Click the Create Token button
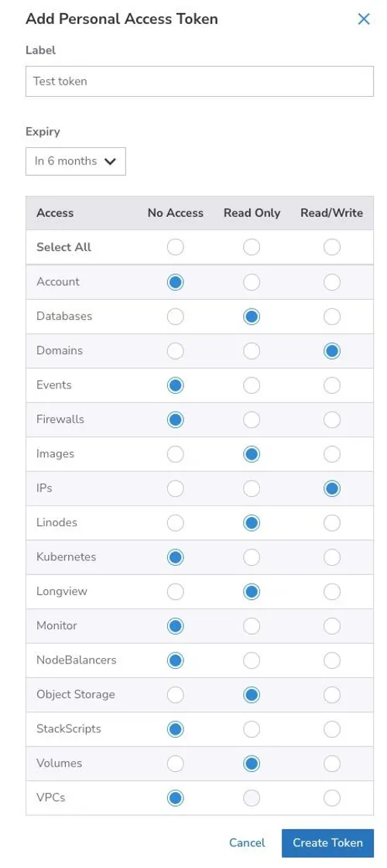 point(328,842)
